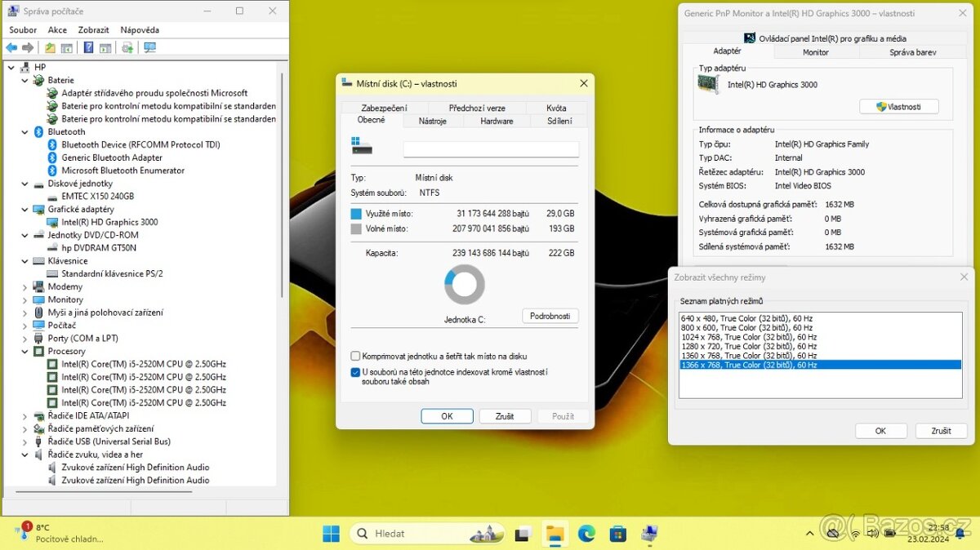Expand the Modemy tree node

coord(24,286)
